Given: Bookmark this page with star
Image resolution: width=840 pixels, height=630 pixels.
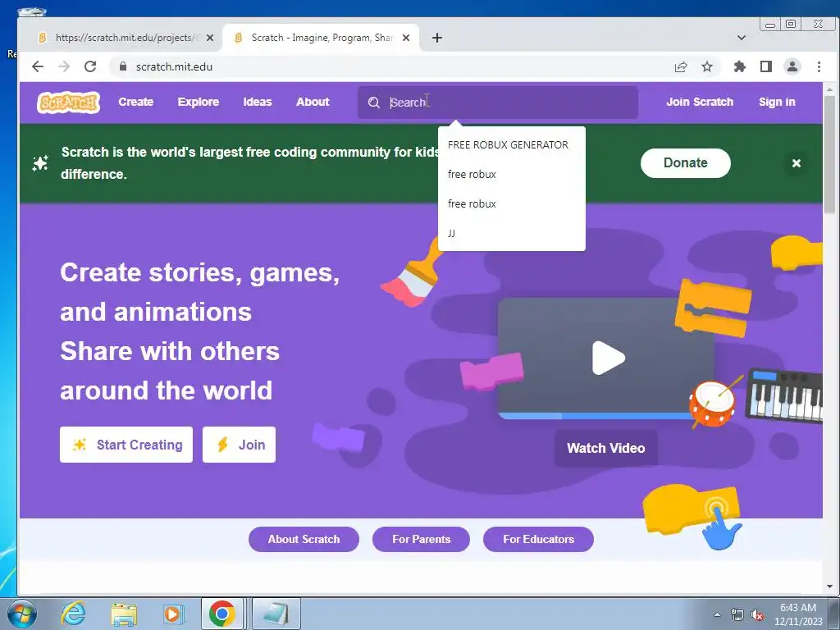Looking at the screenshot, I should click(x=707, y=66).
